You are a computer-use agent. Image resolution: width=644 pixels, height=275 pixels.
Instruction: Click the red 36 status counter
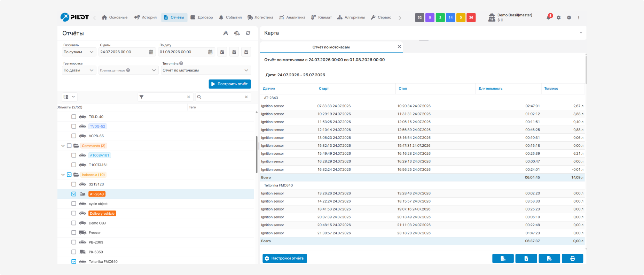pyautogui.click(x=471, y=17)
